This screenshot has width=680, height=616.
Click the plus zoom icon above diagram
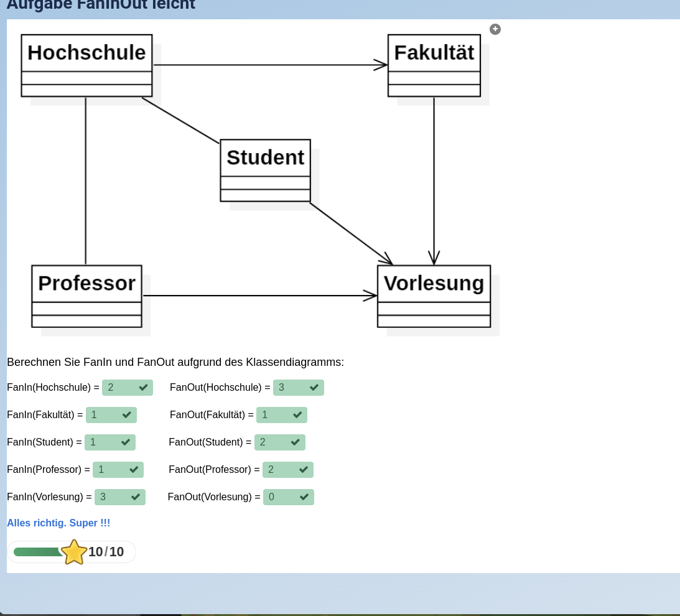tap(495, 29)
